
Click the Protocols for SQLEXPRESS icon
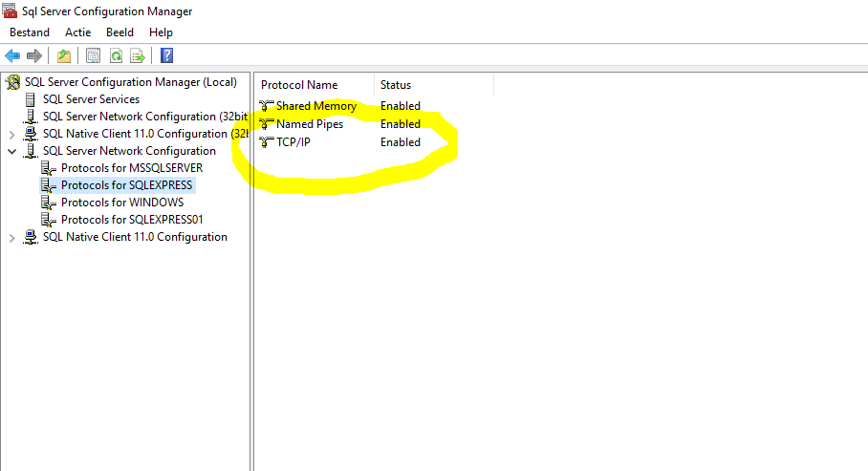pyautogui.click(x=49, y=185)
